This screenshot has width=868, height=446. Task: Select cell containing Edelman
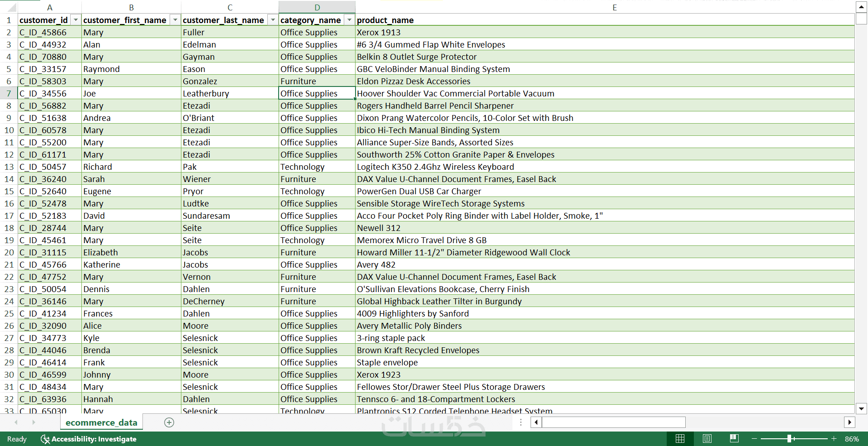(230, 44)
